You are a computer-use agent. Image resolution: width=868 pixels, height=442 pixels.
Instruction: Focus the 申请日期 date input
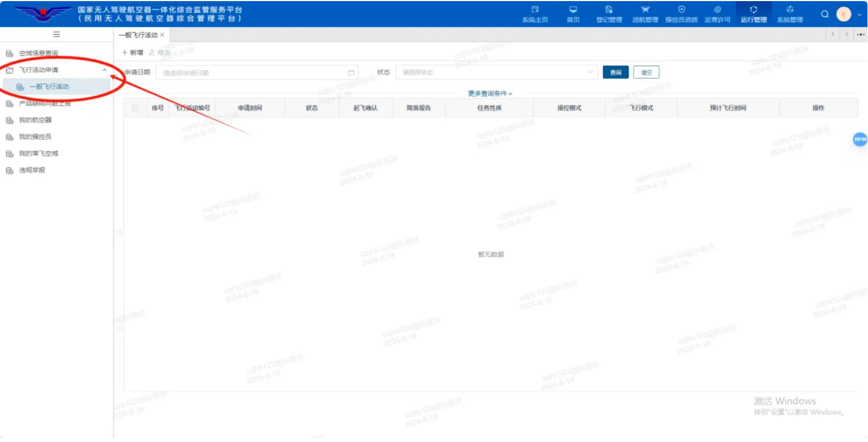257,73
